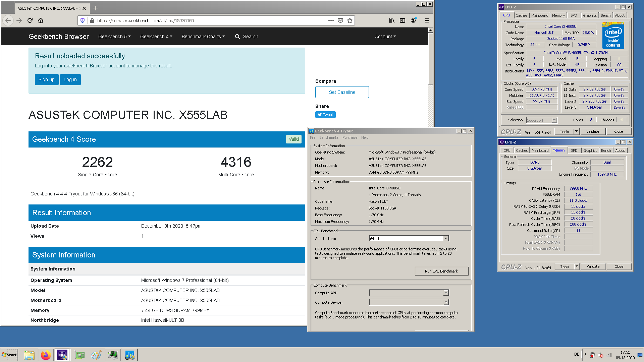The width and height of the screenshot is (644, 362).
Task: Click the Valid badge on score header
Action: 293,139
